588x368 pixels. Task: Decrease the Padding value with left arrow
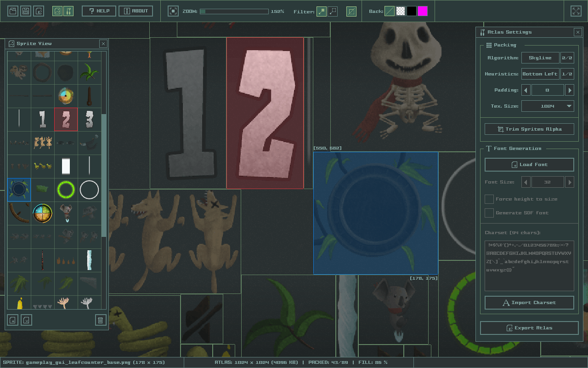click(x=526, y=90)
